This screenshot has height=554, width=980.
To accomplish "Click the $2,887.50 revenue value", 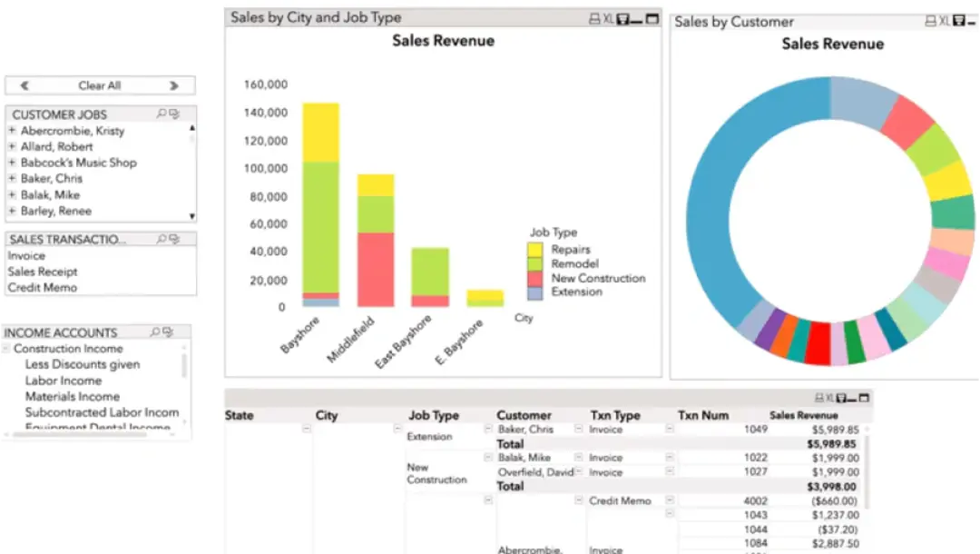I will (x=836, y=543).
